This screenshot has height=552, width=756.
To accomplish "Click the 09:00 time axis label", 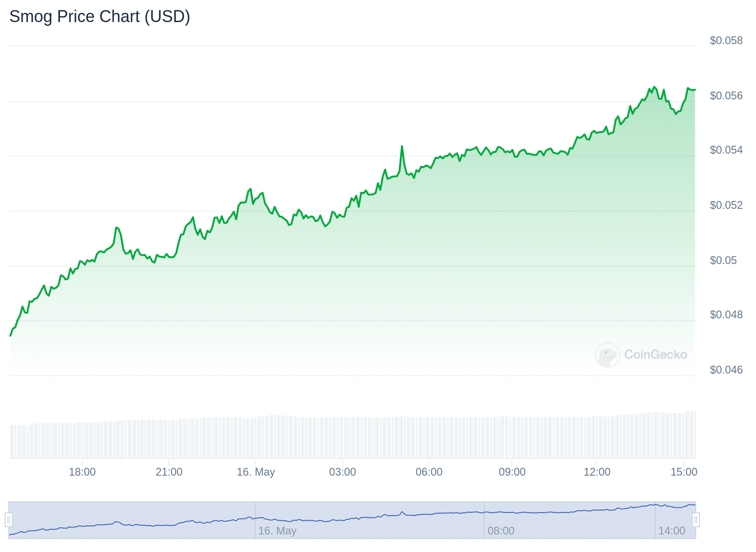I will pyautogui.click(x=512, y=472).
